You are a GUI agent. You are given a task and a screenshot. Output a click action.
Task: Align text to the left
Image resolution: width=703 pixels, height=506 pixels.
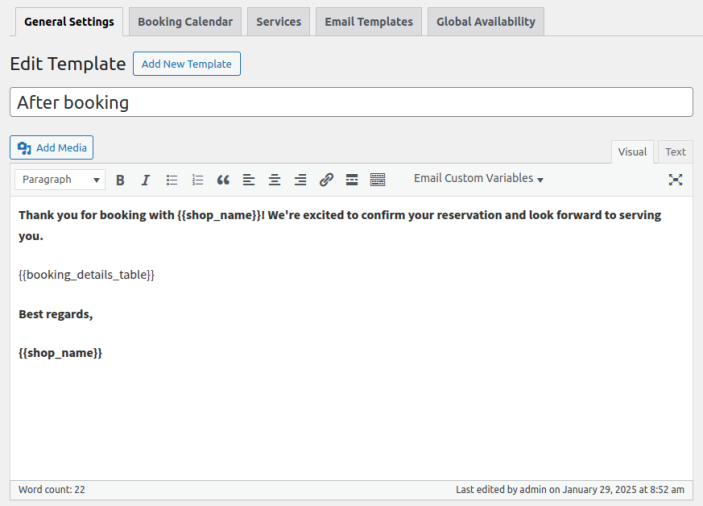[x=249, y=180]
